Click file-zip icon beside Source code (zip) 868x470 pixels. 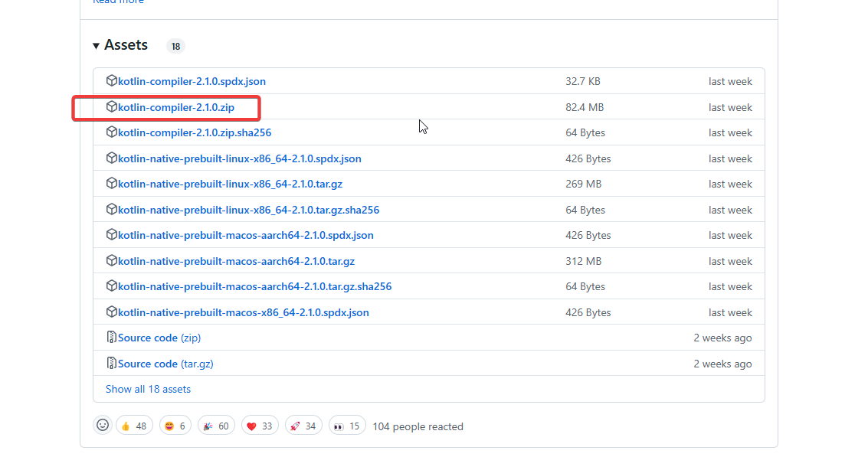tap(111, 338)
